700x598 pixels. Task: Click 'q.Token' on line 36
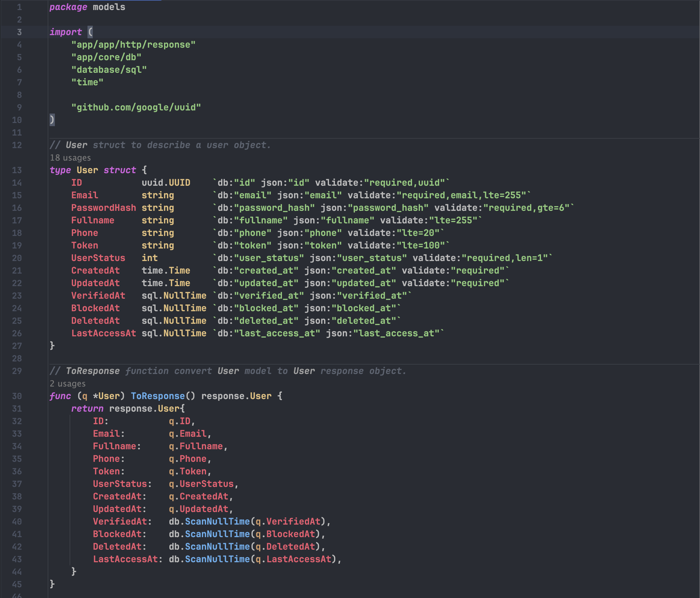point(188,471)
